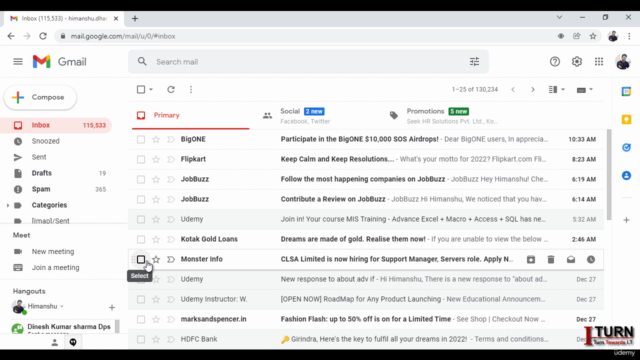Open Google apps grid
Viewport: 640px width, 360px height.
click(599, 62)
